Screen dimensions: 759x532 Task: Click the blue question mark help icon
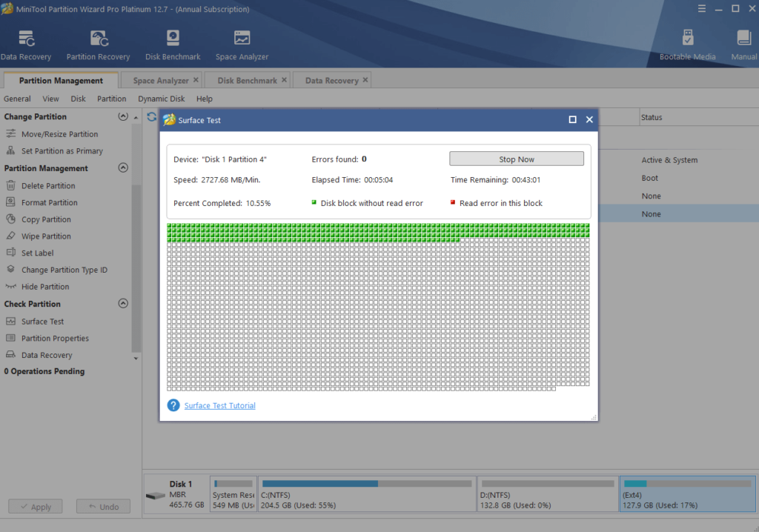click(x=173, y=405)
